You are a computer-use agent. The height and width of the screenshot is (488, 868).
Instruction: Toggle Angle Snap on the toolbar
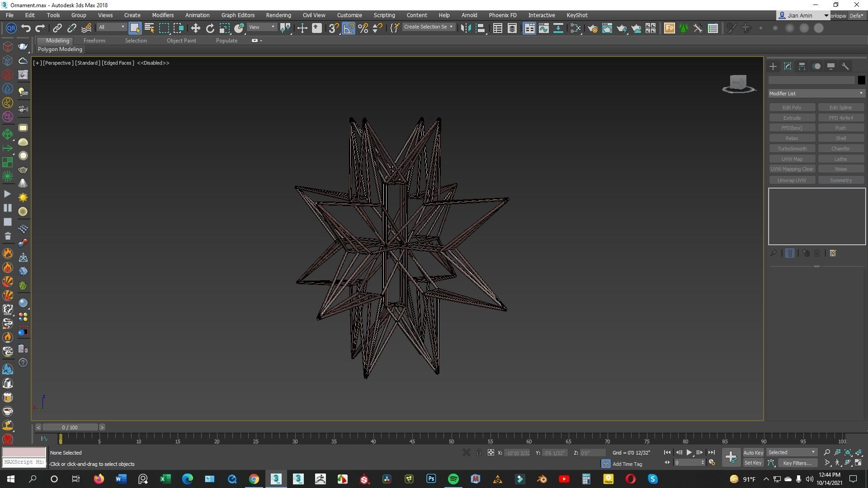tap(349, 28)
